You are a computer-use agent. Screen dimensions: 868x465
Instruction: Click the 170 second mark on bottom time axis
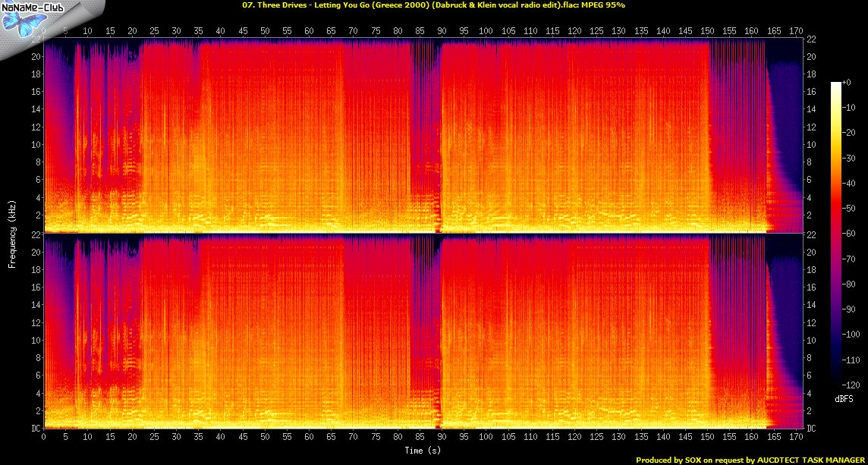click(795, 437)
